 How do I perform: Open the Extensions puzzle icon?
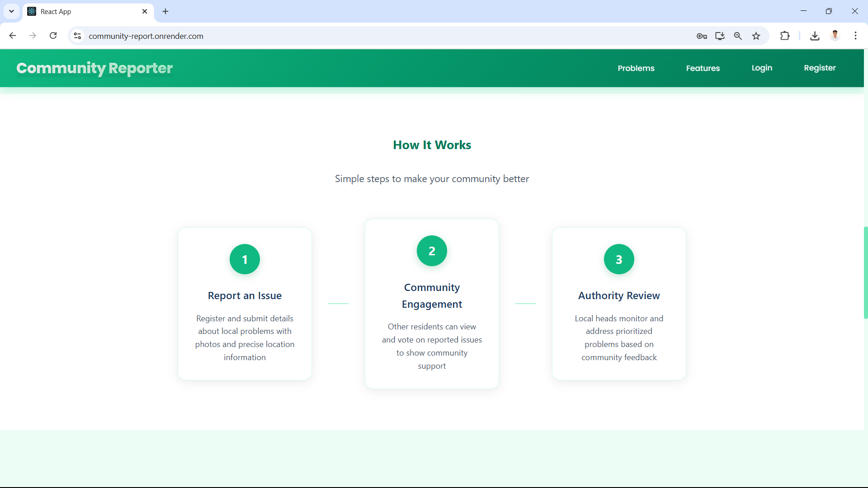pyautogui.click(x=785, y=36)
